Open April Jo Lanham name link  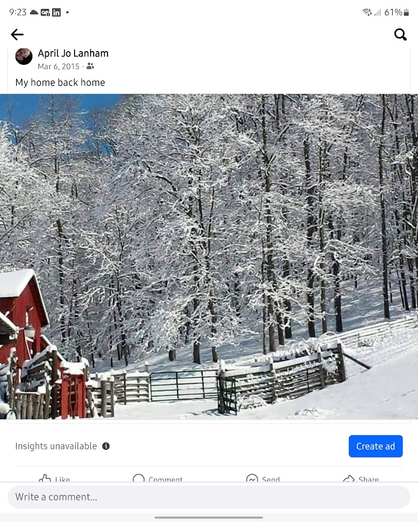(73, 53)
